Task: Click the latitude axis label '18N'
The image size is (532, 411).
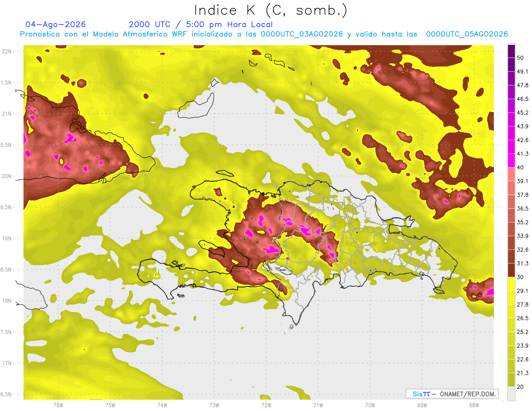Action: point(7,301)
